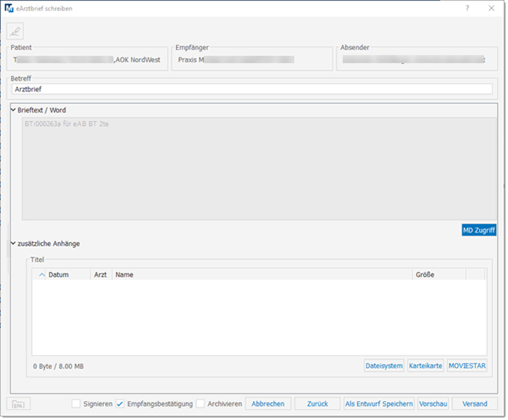Collapse the Brieftext / Word section

[x=13, y=110]
